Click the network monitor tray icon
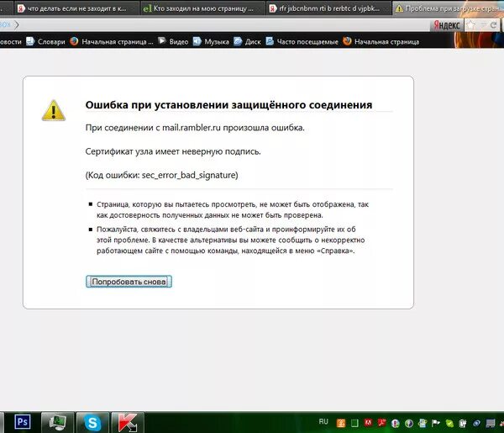 tap(491, 423)
